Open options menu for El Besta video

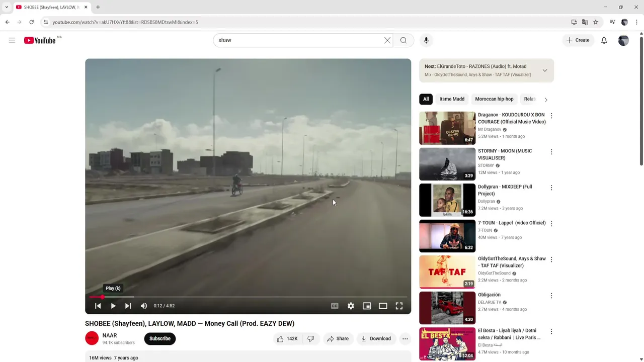(551, 331)
